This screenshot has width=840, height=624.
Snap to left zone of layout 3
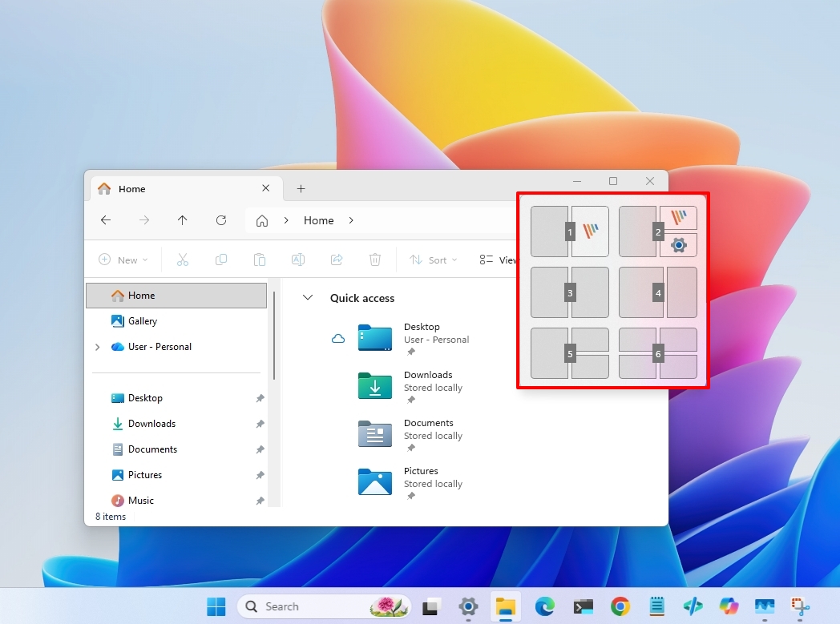point(549,292)
